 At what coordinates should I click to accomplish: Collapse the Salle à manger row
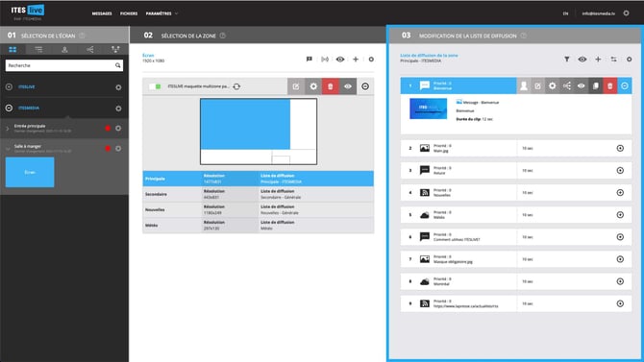[8, 149]
